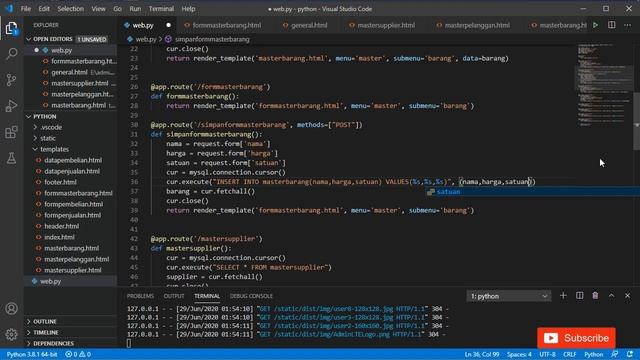Change encoding via 'UTF-8' status item

coord(547,354)
